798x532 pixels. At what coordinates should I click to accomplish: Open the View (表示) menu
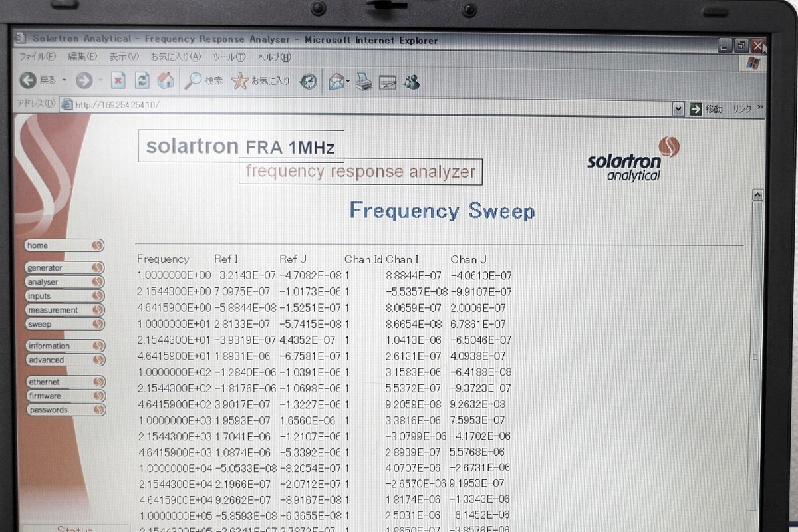click(124, 57)
